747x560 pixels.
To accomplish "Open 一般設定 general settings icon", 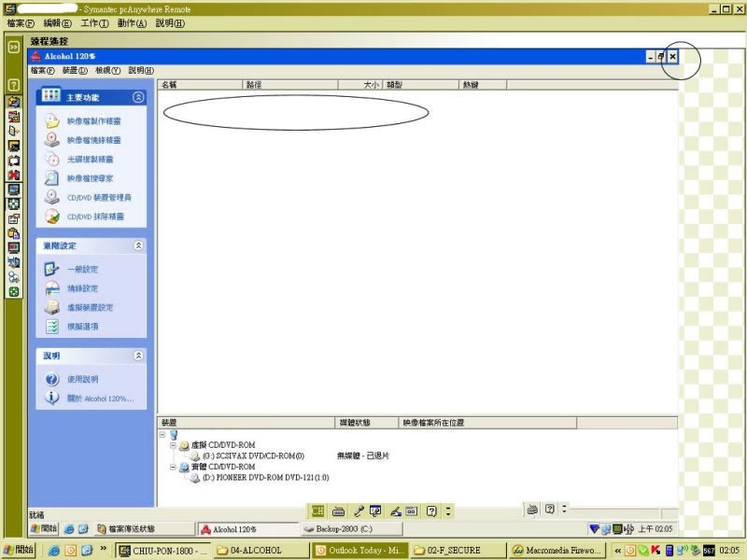I will click(x=52, y=269).
